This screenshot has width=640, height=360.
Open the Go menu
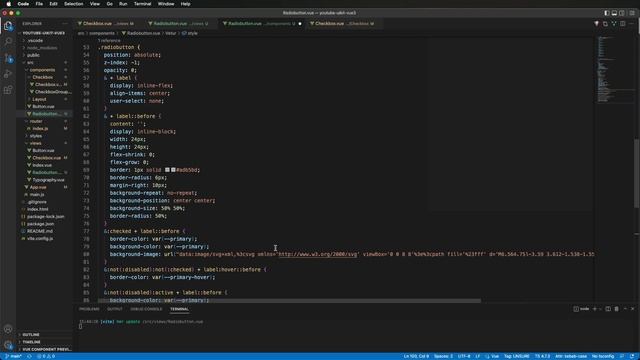pyautogui.click(x=109, y=4)
